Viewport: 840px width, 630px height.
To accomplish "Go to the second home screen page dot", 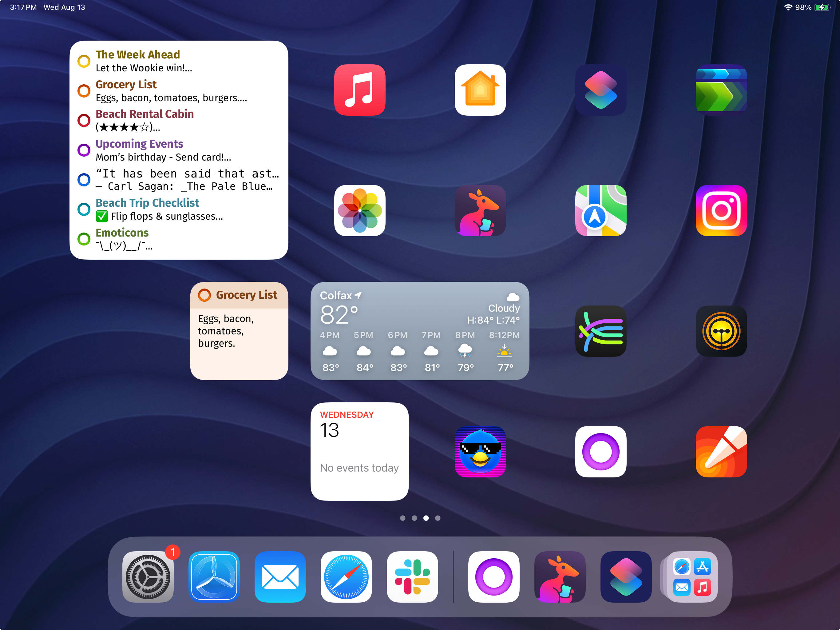I will [x=414, y=518].
